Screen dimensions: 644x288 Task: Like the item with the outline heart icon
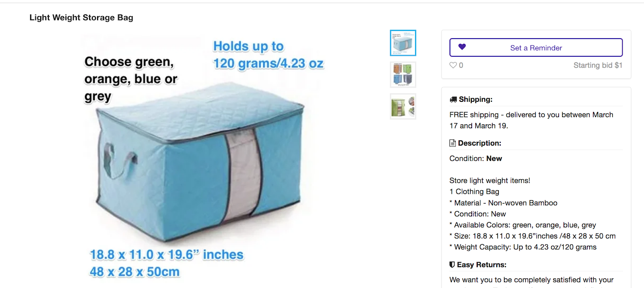pos(453,65)
